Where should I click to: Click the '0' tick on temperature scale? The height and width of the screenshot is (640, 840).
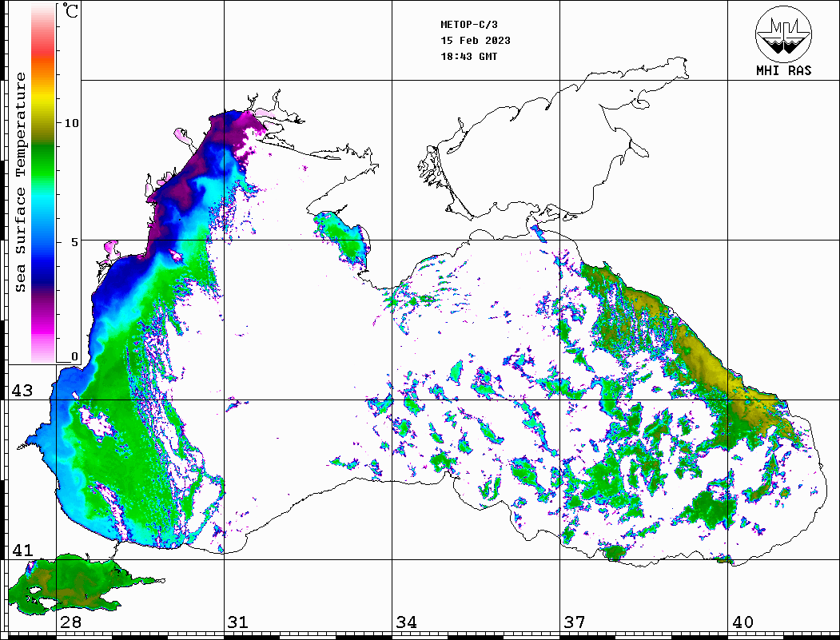point(74,356)
